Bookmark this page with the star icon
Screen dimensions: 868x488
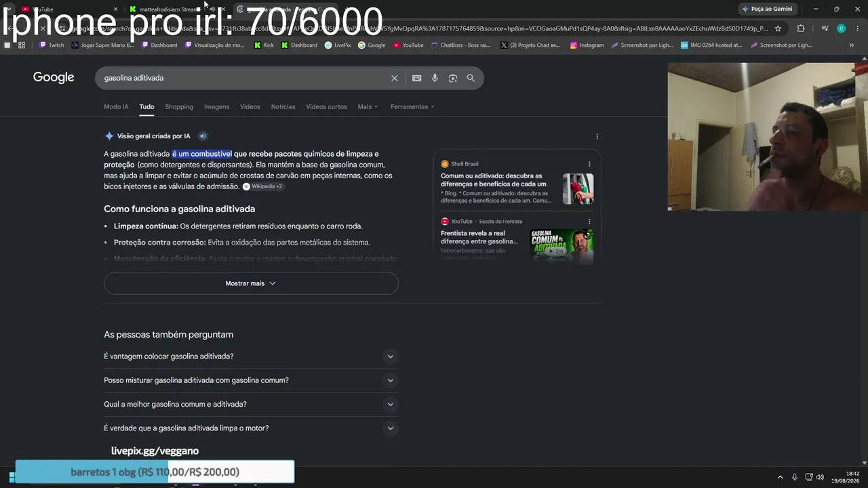click(x=778, y=28)
